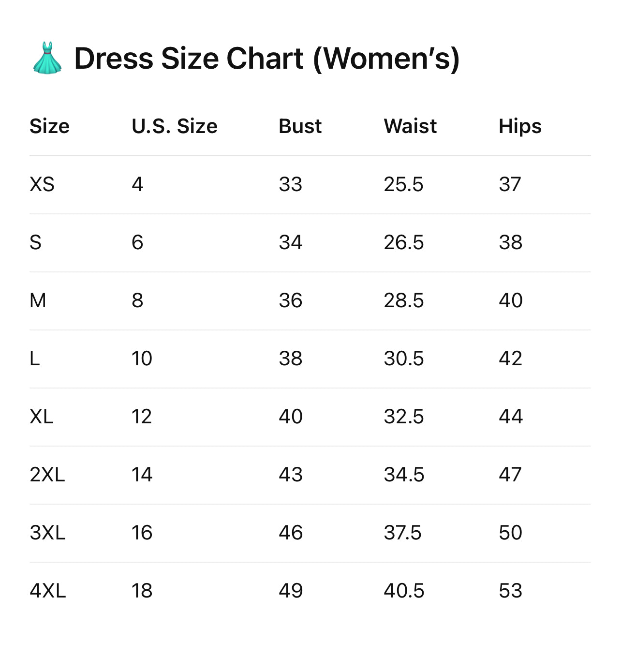The height and width of the screenshot is (672, 621).
Task: Click the Waist column header
Action: tap(410, 126)
